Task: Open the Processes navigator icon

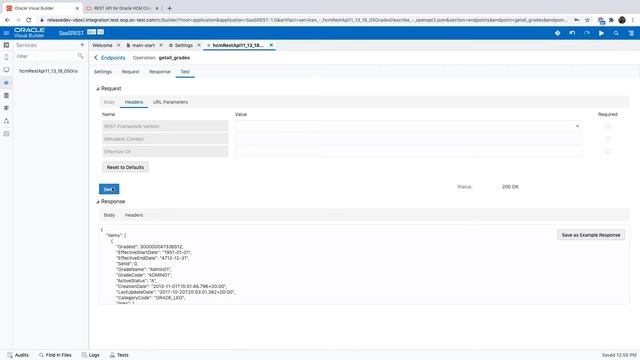Action: (x=6, y=121)
